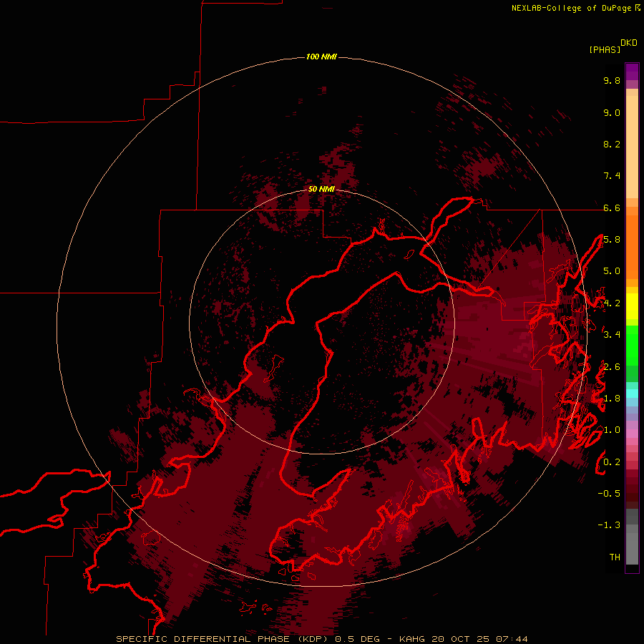The width and height of the screenshot is (644, 644).
Task: Click the TH threshold label
Action: click(x=615, y=557)
